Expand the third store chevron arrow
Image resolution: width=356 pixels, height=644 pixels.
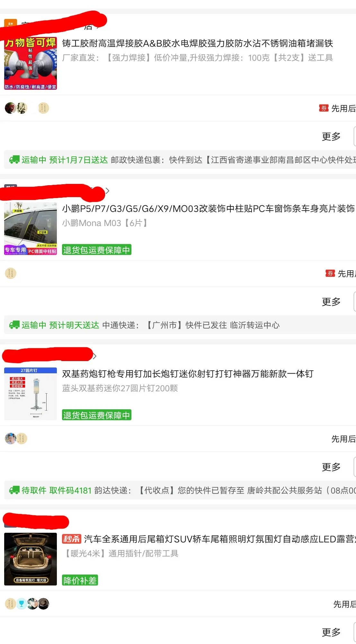coord(94,356)
